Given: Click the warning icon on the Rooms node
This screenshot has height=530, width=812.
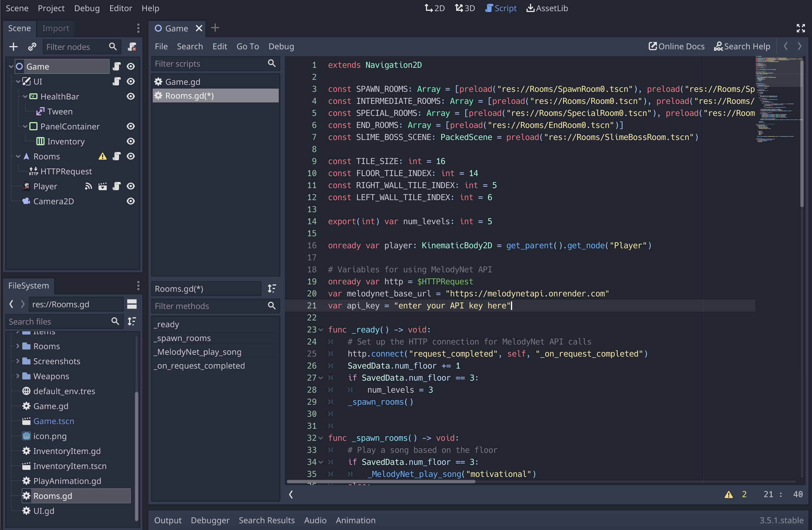Looking at the screenshot, I should 102,156.
